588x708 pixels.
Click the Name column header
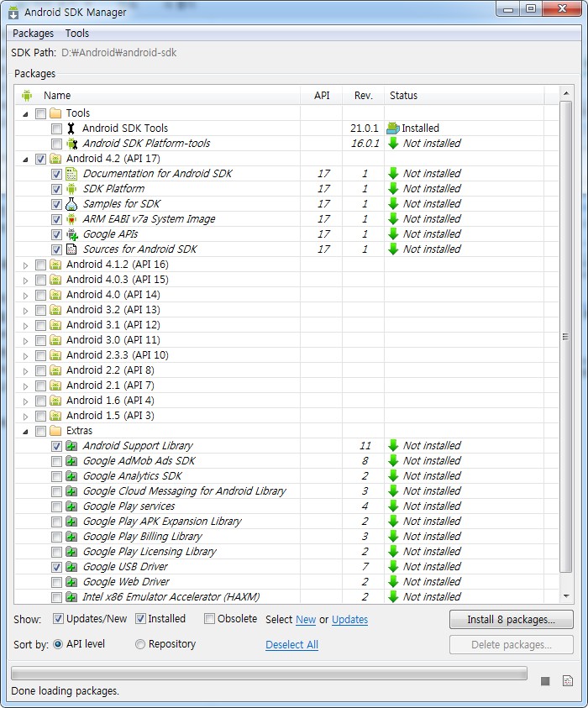tap(158, 96)
